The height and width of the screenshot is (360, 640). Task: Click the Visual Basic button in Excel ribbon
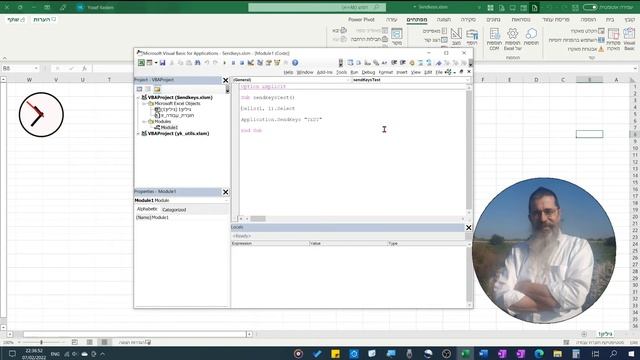[x=629, y=38]
